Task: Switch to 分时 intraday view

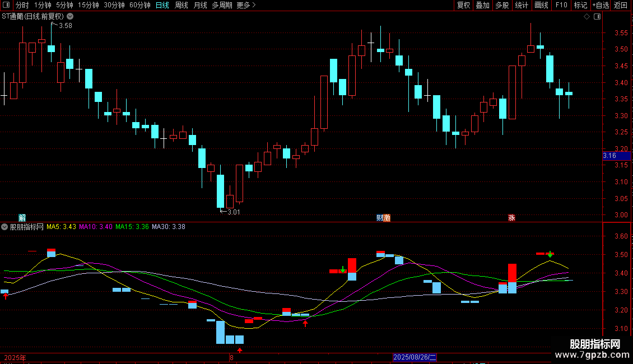Action: tap(22, 5)
